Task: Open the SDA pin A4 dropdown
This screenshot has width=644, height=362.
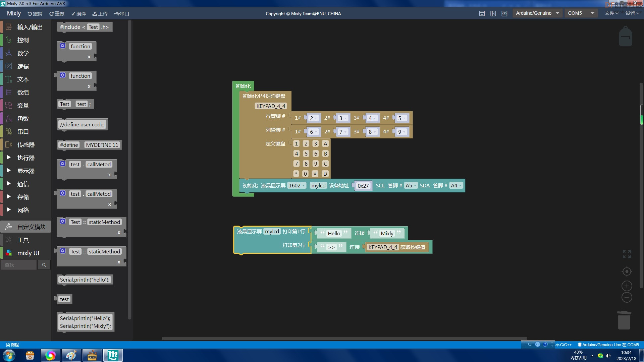Action: pyautogui.click(x=456, y=185)
